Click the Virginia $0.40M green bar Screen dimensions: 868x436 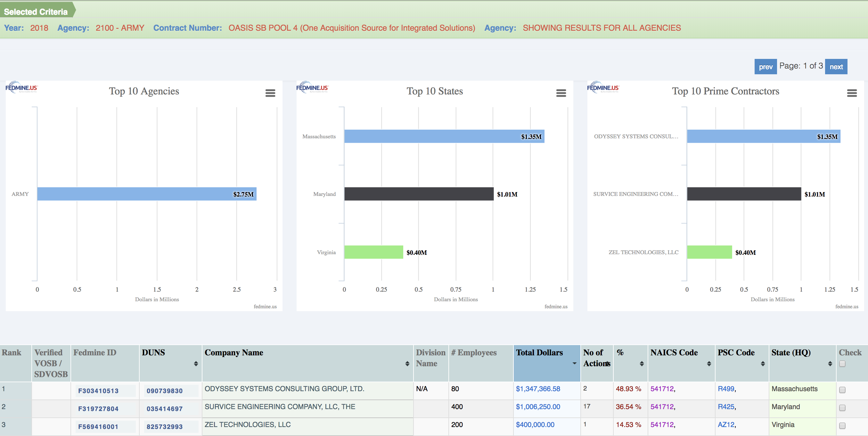[374, 252]
